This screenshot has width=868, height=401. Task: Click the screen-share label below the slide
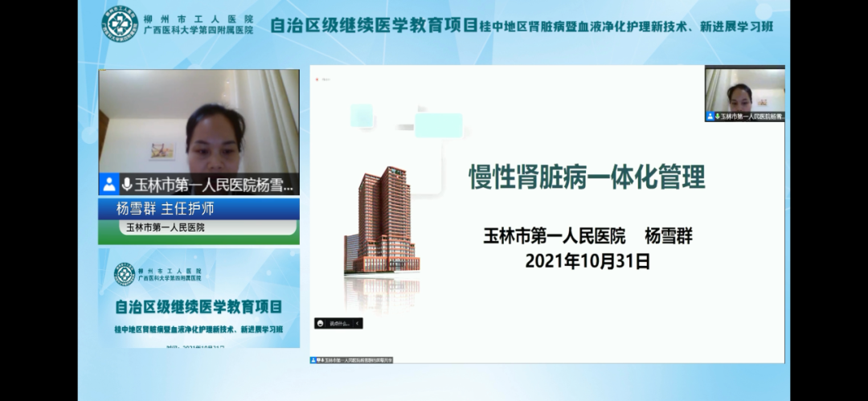(x=351, y=360)
